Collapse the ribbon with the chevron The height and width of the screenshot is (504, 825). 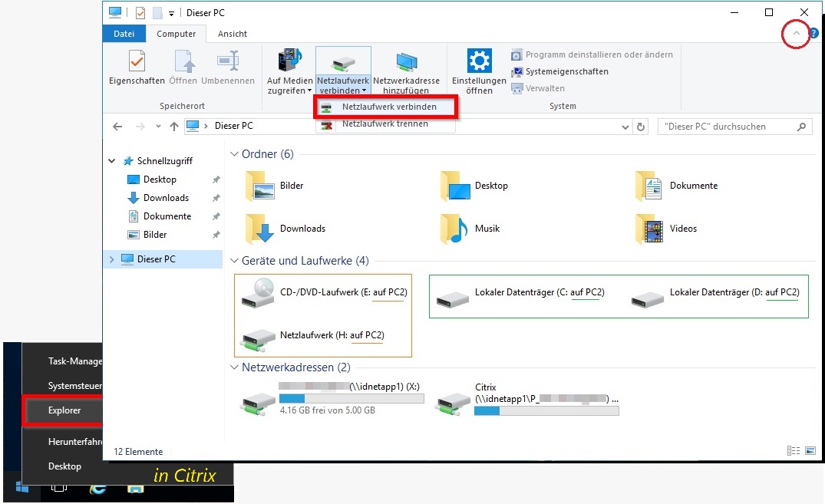[796, 34]
